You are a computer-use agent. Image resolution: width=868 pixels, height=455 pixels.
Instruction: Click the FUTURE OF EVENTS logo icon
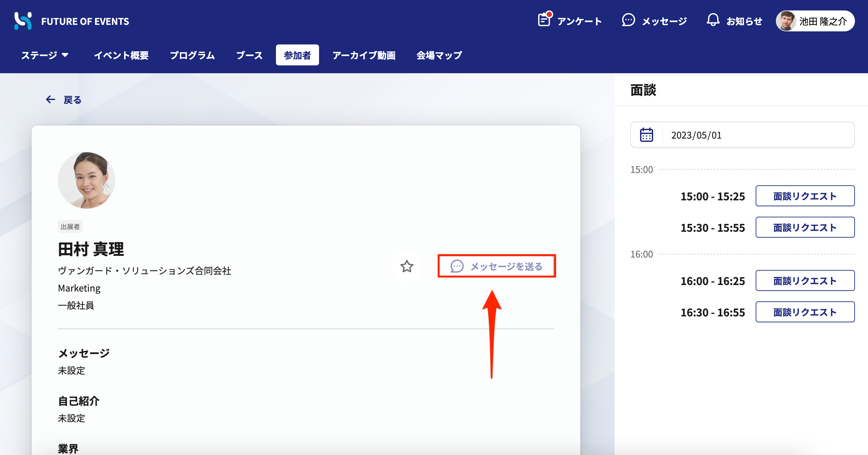(23, 21)
